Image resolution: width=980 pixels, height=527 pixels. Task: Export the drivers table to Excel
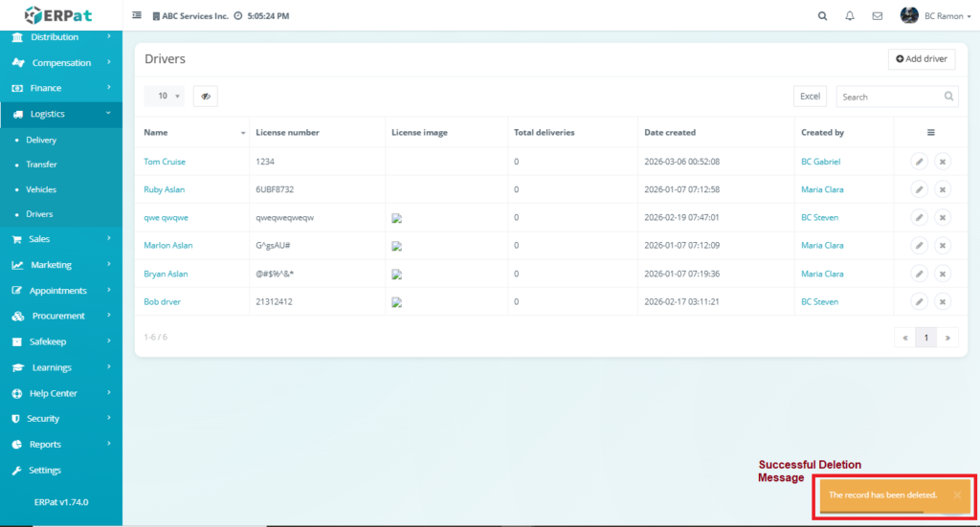click(x=810, y=97)
